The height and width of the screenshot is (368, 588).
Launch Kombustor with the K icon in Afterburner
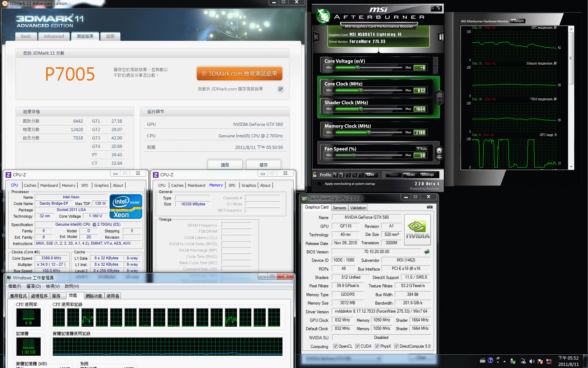pyautogui.click(x=316, y=37)
